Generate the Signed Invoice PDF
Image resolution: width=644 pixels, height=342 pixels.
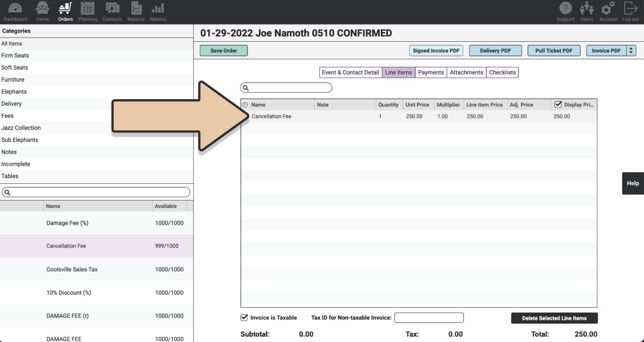point(436,50)
